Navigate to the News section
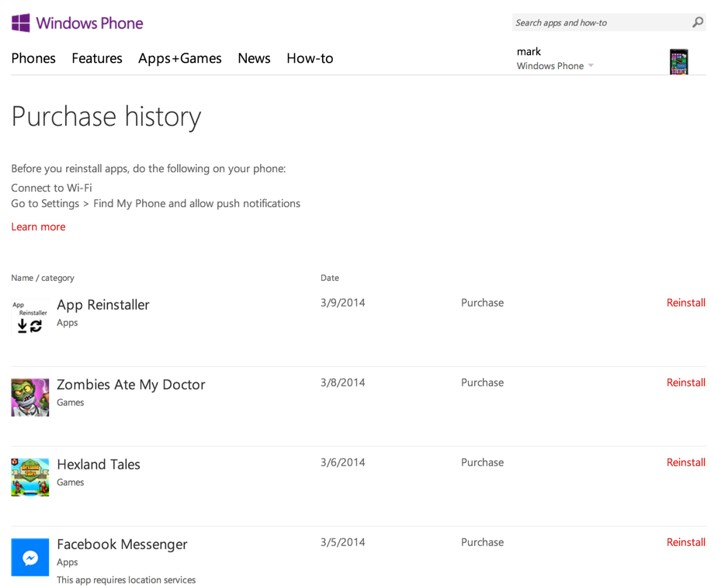Image resolution: width=711 pixels, height=588 pixels. [x=254, y=58]
